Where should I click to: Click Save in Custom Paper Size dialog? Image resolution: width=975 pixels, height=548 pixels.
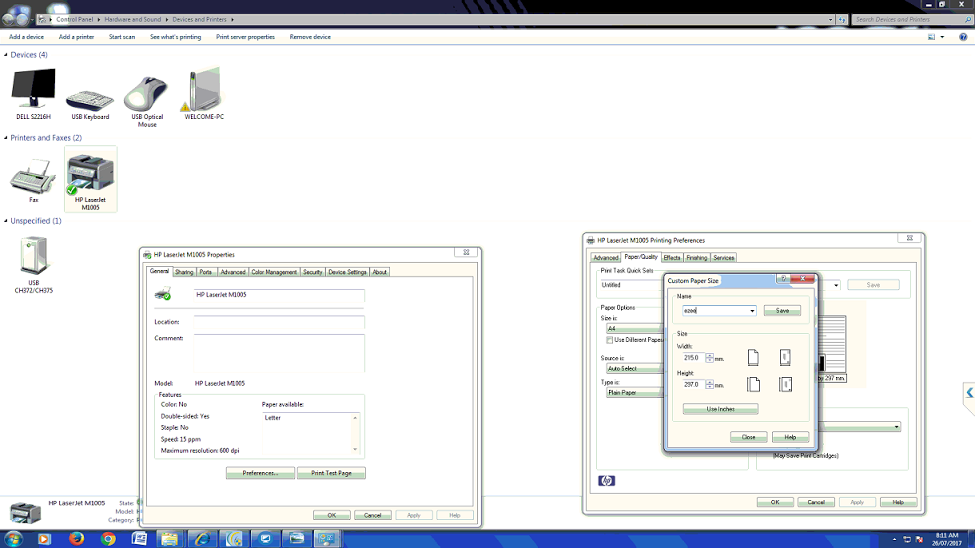(x=782, y=310)
